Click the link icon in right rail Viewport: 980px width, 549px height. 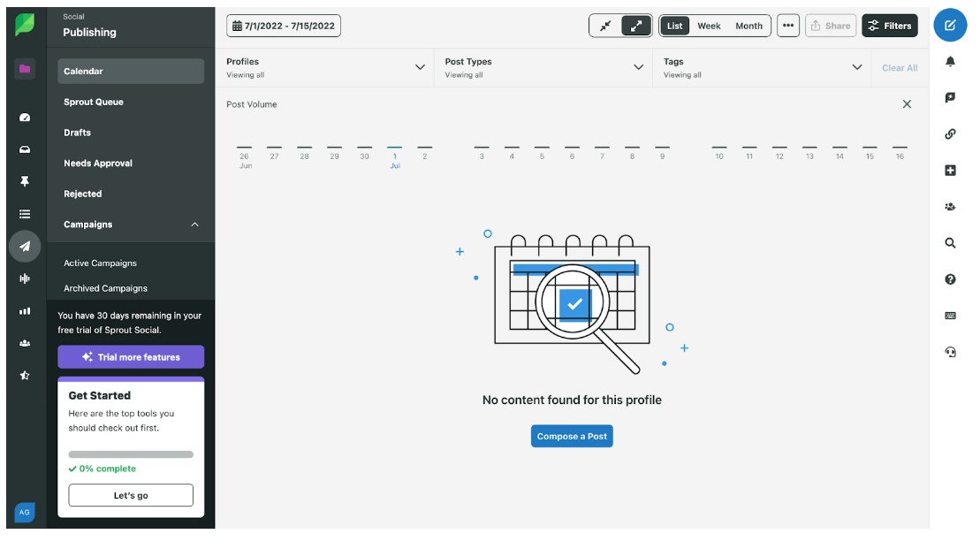coord(950,134)
